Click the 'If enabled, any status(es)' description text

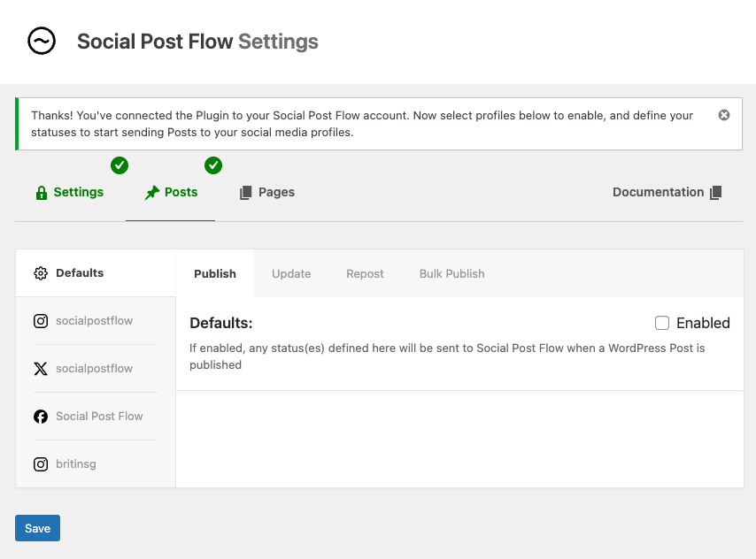[x=447, y=356]
